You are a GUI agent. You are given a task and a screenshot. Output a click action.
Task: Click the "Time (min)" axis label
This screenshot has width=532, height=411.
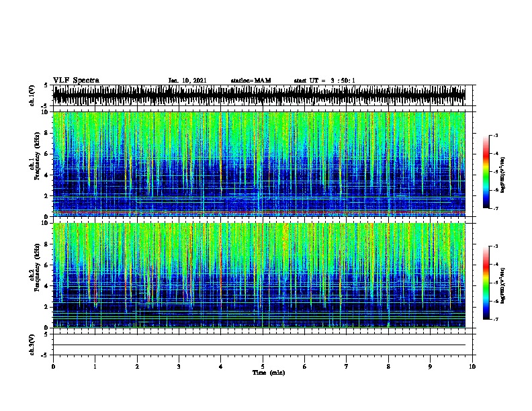[x=269, y=373]
